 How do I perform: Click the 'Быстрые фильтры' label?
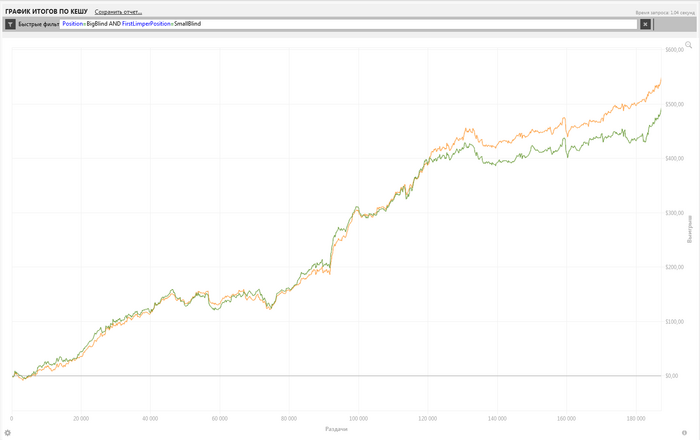click(39, 24)
